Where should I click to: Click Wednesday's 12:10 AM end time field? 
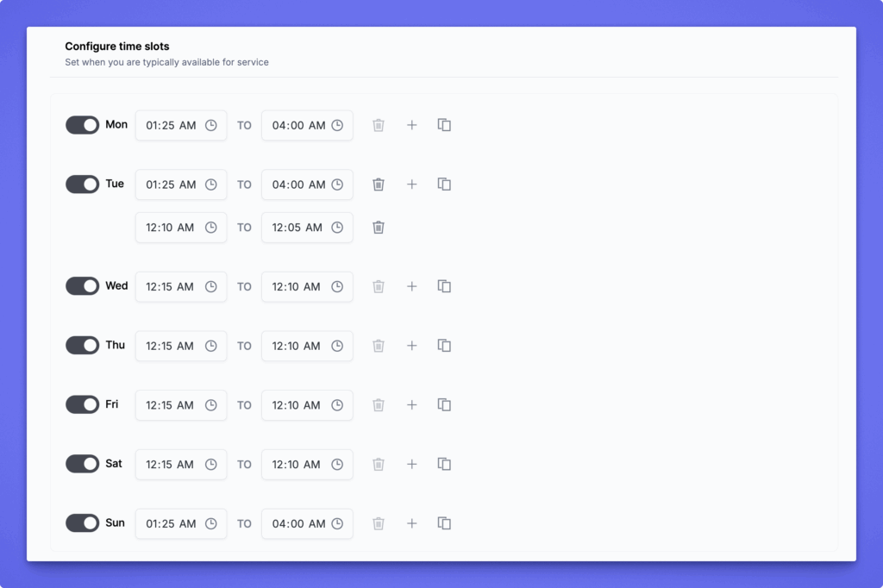click(x=306, y=286)
